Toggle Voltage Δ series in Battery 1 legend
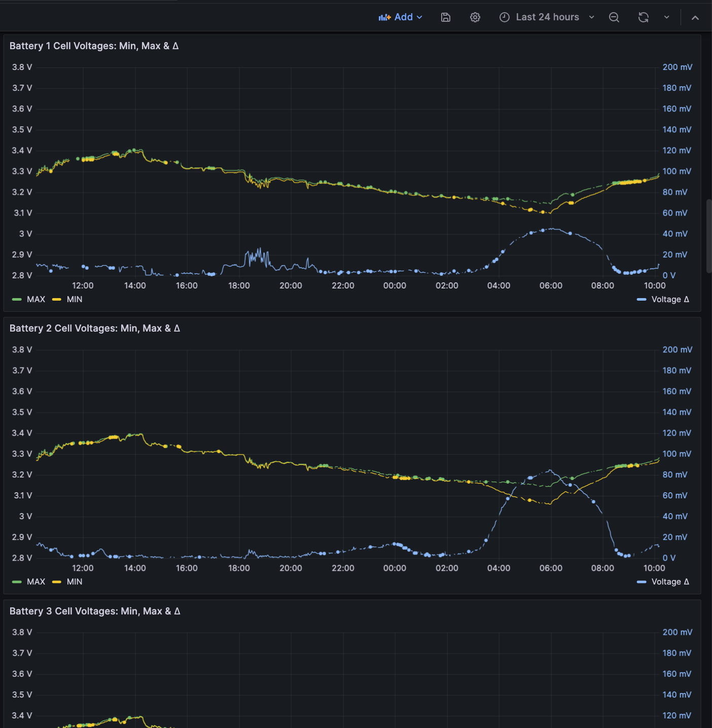Screen dimensions: 712x728 [x=670, y=300]
